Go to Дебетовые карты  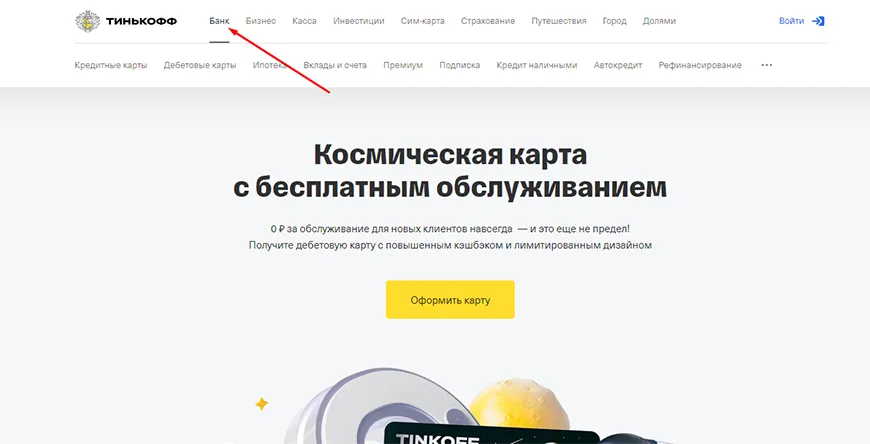point(200,65)
